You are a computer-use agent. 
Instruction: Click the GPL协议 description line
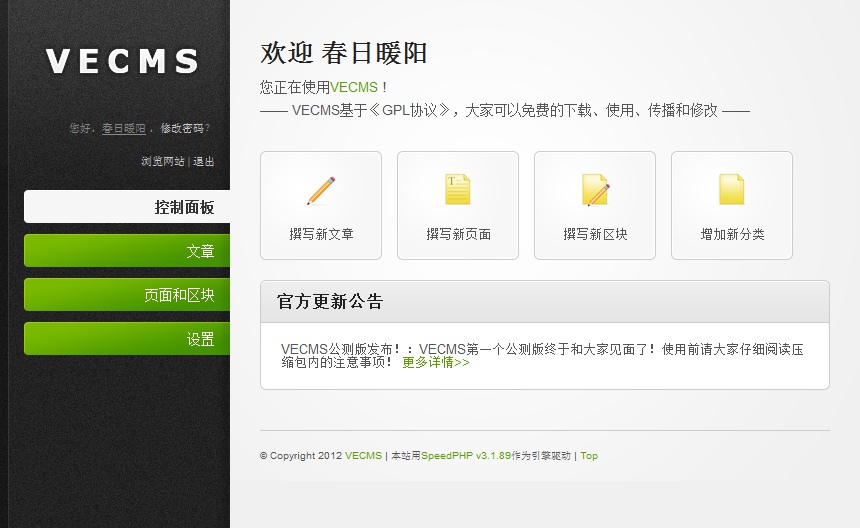click(x=505, y=111)
